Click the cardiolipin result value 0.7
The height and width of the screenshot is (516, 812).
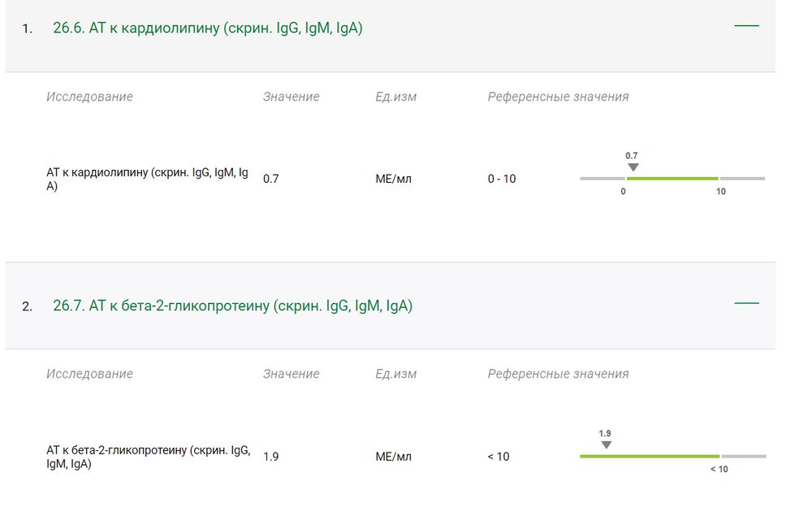(x=271, y=179)
